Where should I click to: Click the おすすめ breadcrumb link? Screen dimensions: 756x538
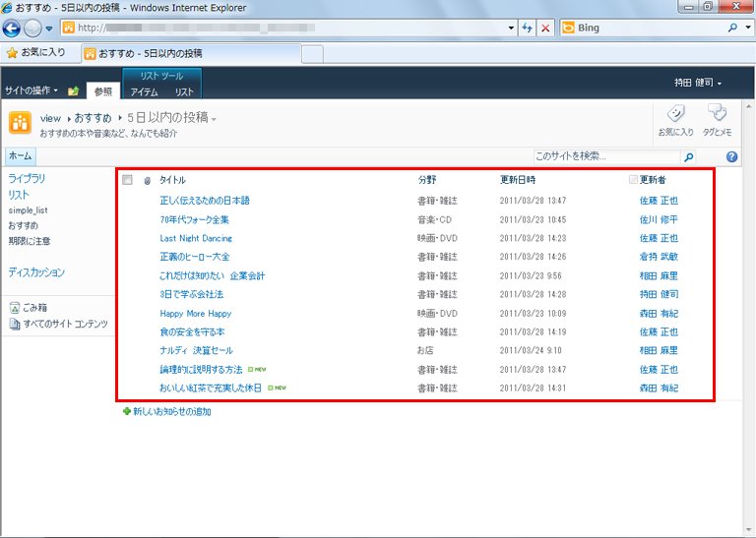point(93,118)
